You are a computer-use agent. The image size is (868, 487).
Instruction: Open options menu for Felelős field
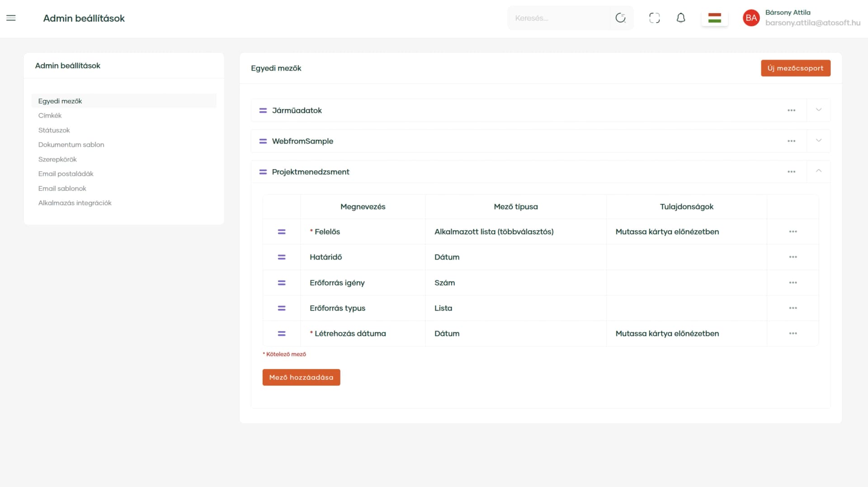[x=793, y=232]
